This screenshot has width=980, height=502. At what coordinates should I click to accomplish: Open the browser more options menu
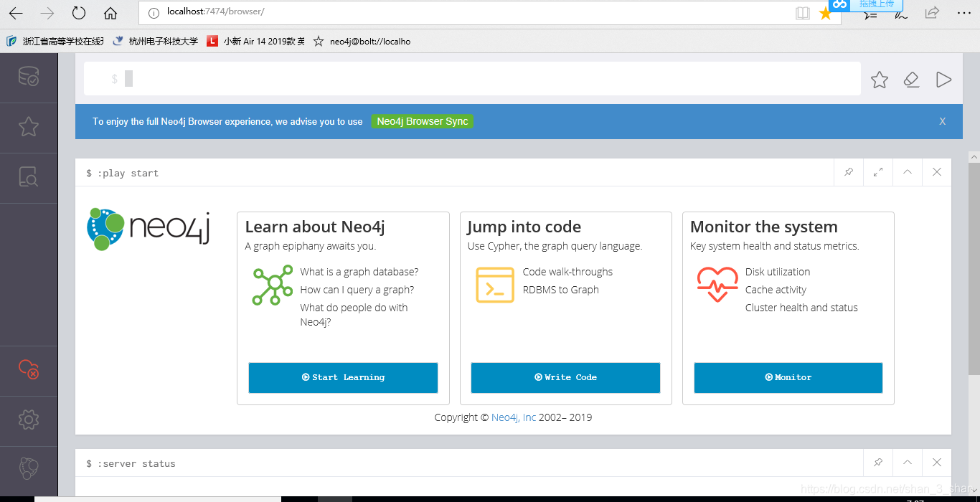[964, 13]
